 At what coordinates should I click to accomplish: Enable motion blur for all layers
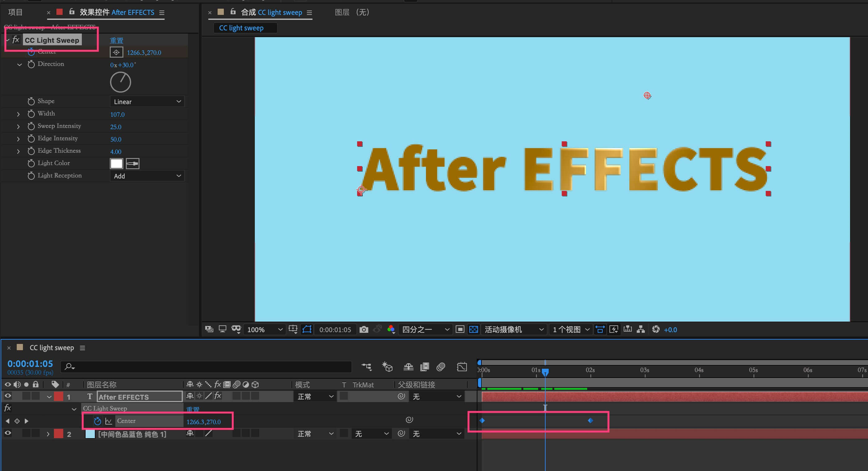click(x=441, y=367)
